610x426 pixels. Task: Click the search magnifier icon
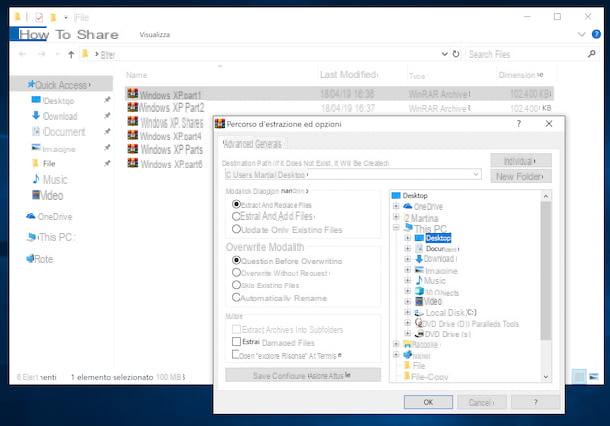(x=591, y=54)
